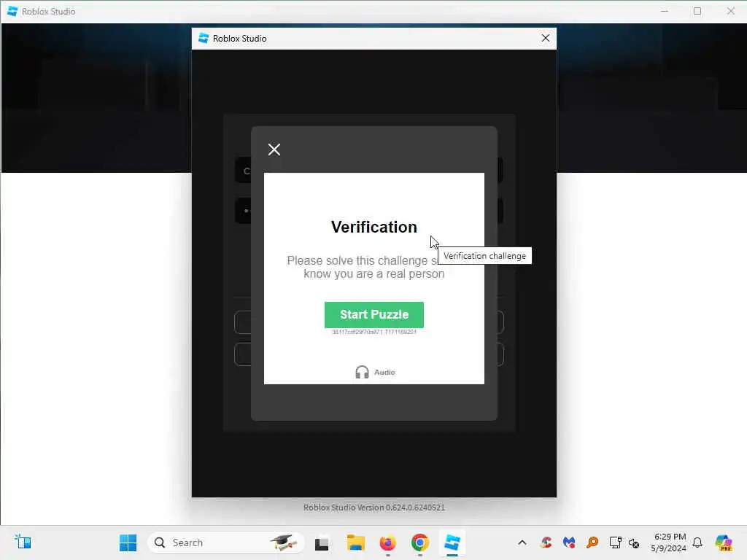Click the challenge ID text under Start Puzzle
The image size is (747, 560).
coord(374,332)
